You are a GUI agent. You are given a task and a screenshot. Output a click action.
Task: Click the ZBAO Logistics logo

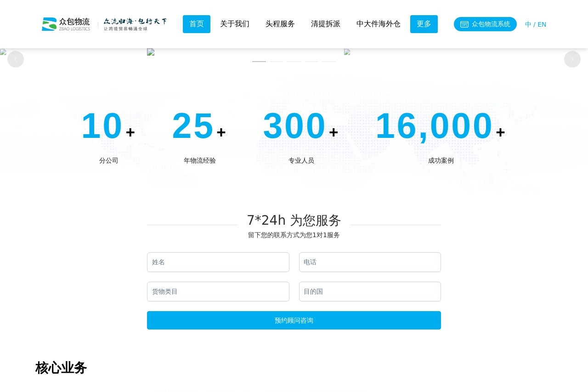tap(66, 24)
